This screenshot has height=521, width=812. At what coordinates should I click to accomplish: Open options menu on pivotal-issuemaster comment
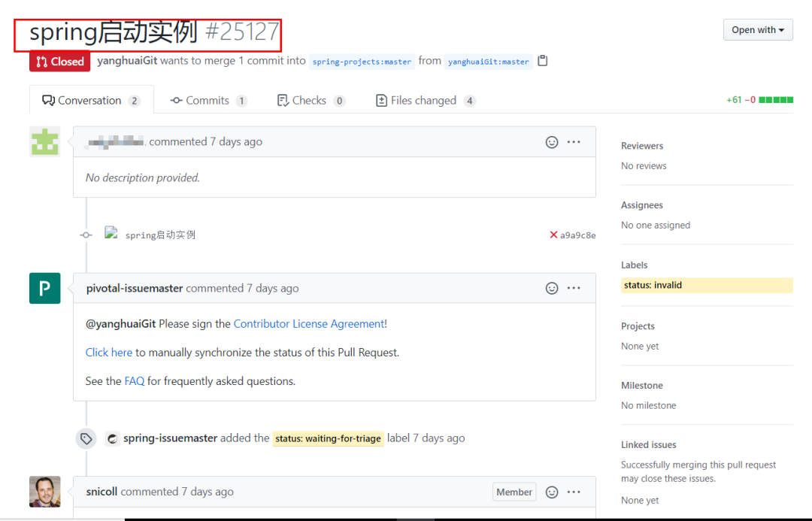(573, 288)
